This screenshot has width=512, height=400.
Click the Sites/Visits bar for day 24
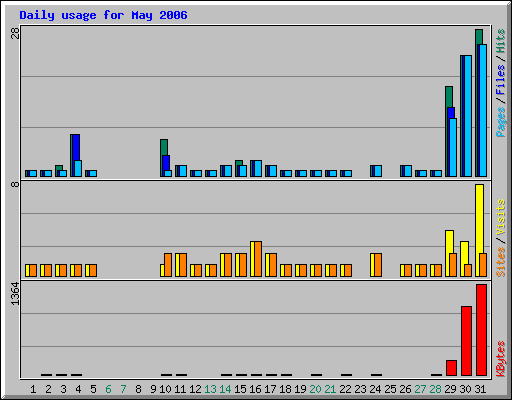(376, 265)
